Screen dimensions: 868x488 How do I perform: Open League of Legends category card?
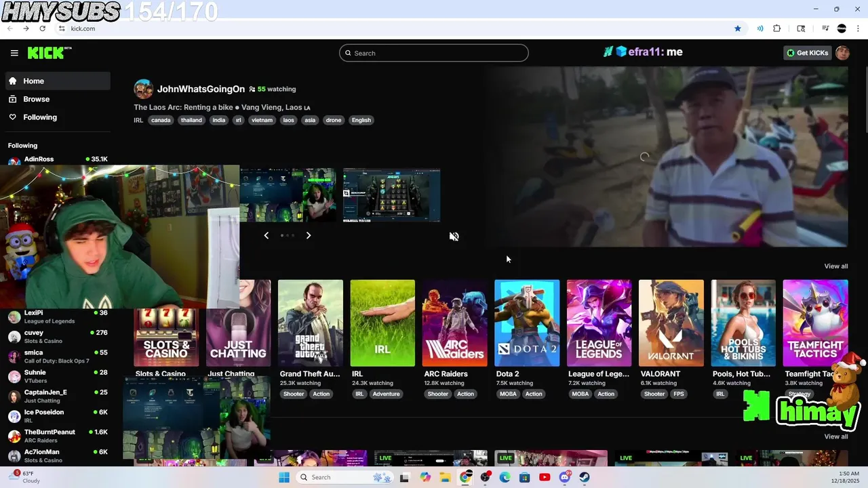click(599, 323)
